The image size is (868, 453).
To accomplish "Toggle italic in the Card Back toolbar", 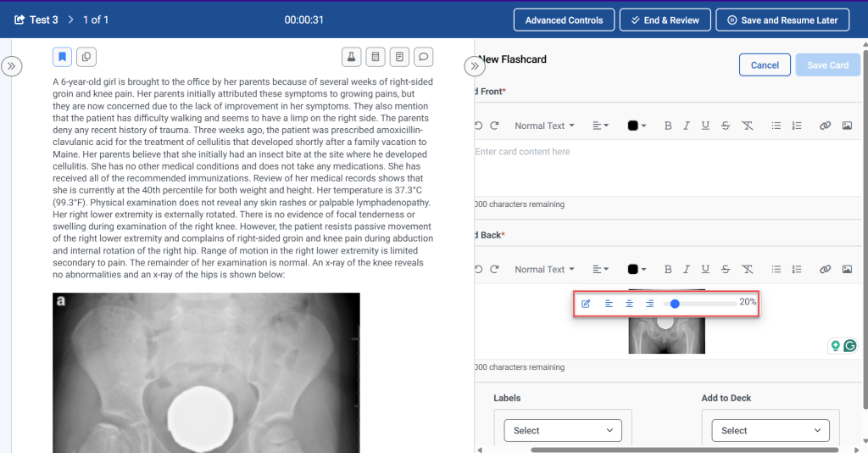I will tap(687, 270).
